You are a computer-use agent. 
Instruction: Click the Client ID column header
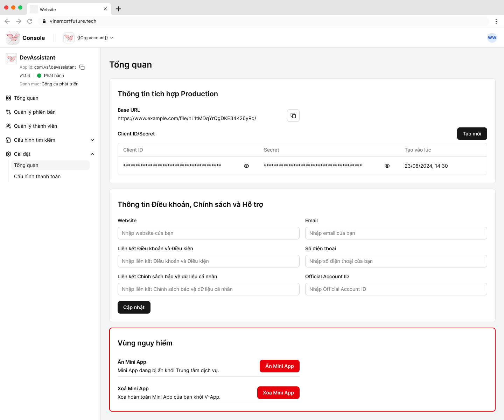(x=133, y=150)
